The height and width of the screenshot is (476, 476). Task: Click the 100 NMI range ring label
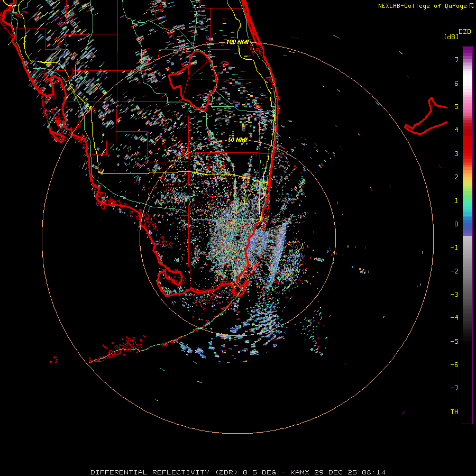[239, 42]
